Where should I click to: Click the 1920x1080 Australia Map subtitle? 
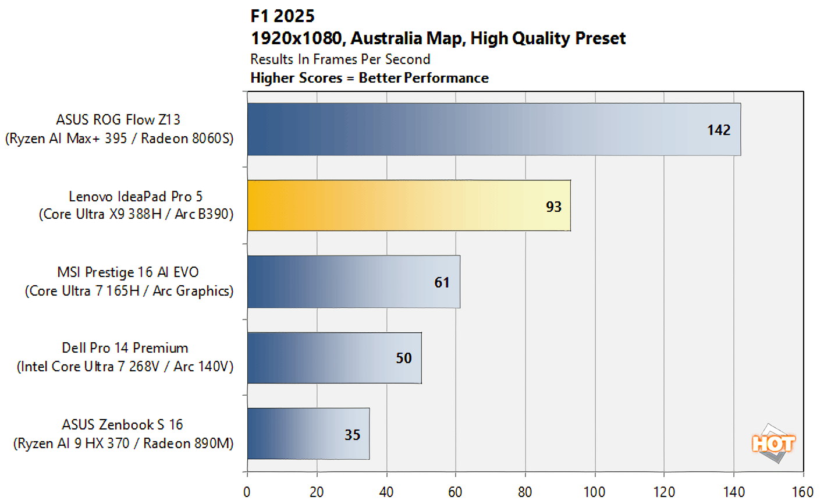[x=438, y=38]
